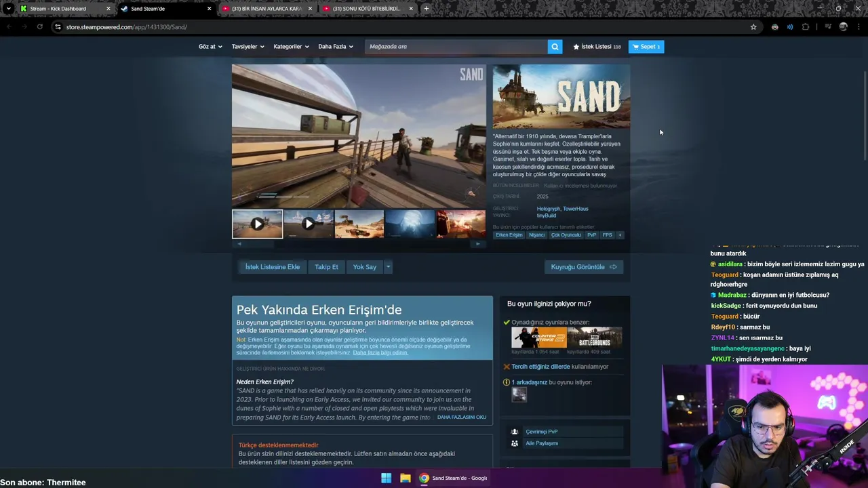Click the Yok Say button
Image resolution: width=868 pixels, height=488 pixels.
point(364,267)
